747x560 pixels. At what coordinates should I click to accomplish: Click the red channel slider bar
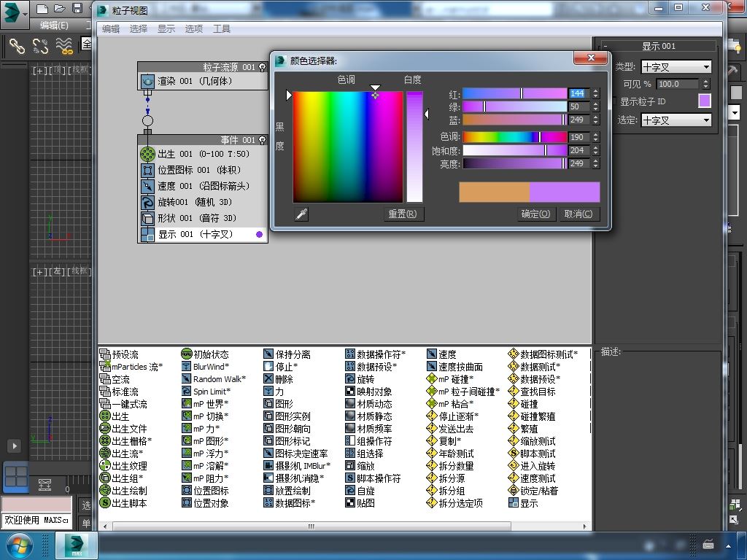514,94
